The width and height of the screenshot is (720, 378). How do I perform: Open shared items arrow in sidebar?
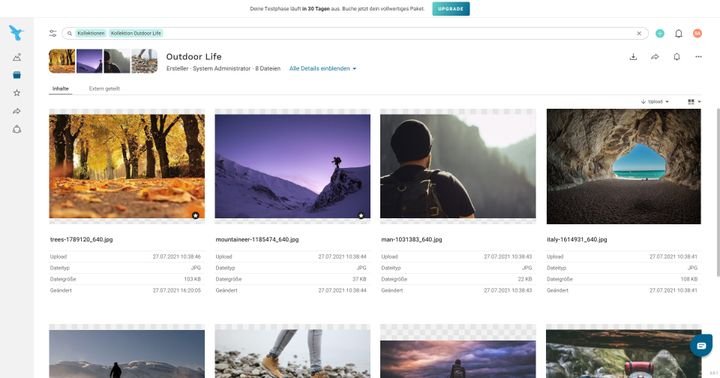pyautogui.click(x=17, y=111)
